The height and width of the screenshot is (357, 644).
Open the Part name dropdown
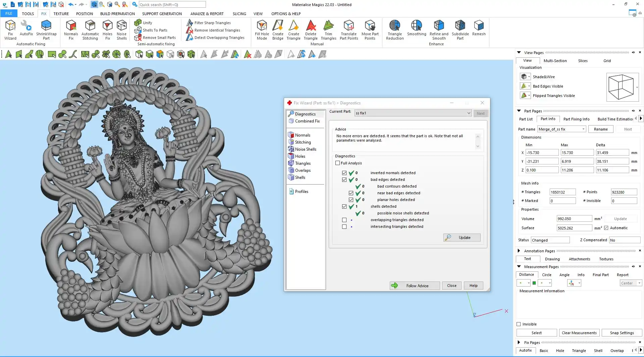pos(583,129)
